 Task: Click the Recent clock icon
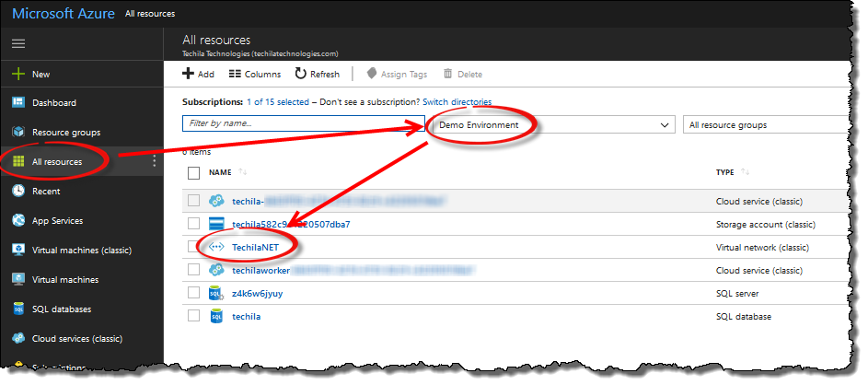(x=18, y=191)
